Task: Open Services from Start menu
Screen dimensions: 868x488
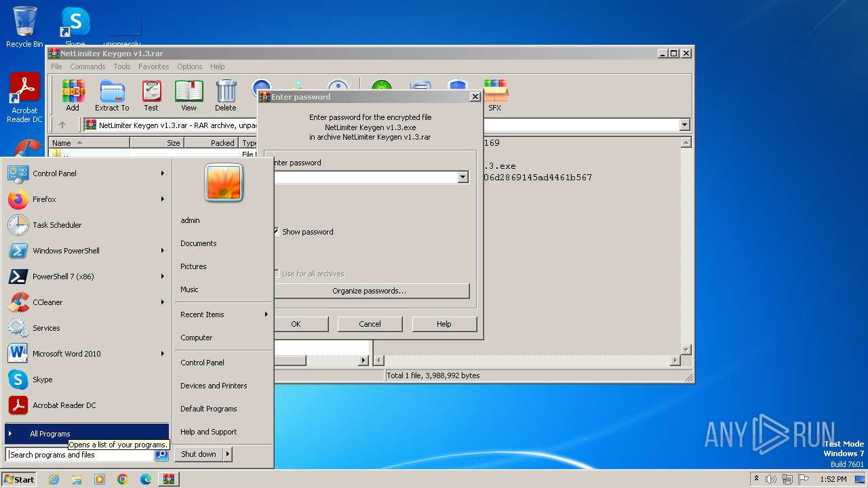Action: [x=86, y=328]
